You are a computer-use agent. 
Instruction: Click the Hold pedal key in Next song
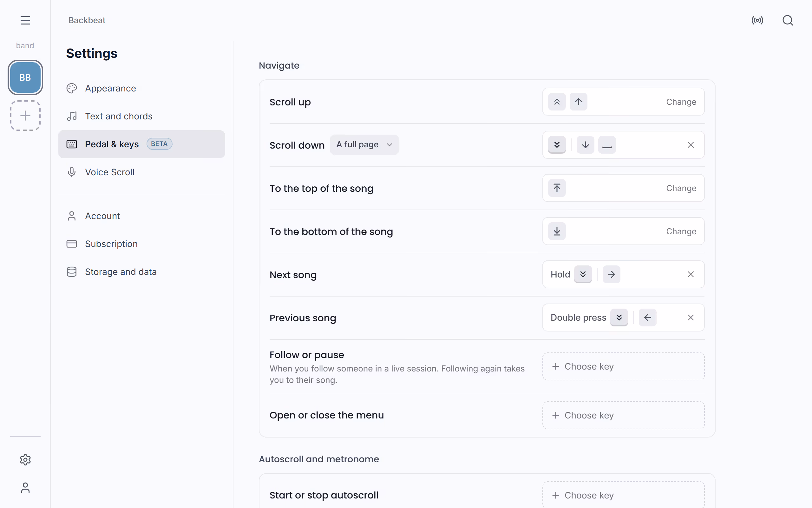click(583, 275)
